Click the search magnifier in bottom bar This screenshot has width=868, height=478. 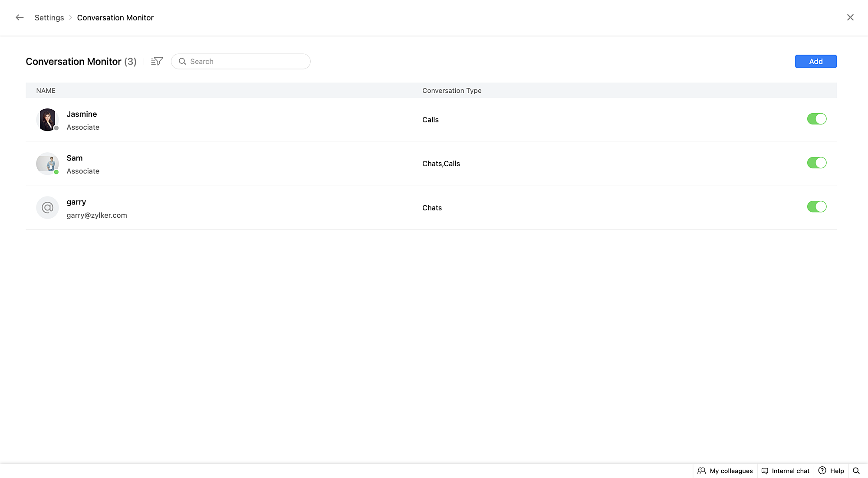tap(856, 471)
